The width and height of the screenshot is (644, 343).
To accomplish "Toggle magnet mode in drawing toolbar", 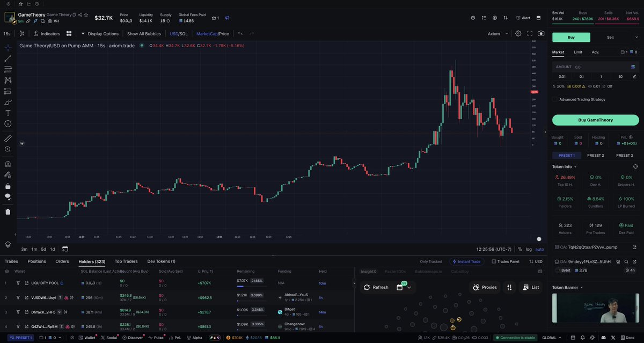I will click(8, 164).
